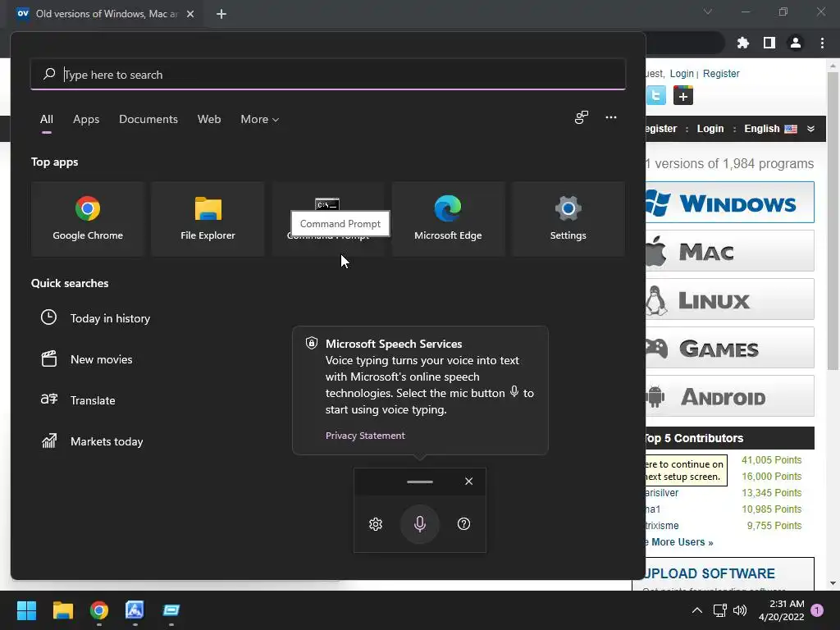Image resolution: width=840 pixels, height=630 pixels.
Task: Click the Today in history clock icon
Action: pyautogui.click(x=48, y=317)
